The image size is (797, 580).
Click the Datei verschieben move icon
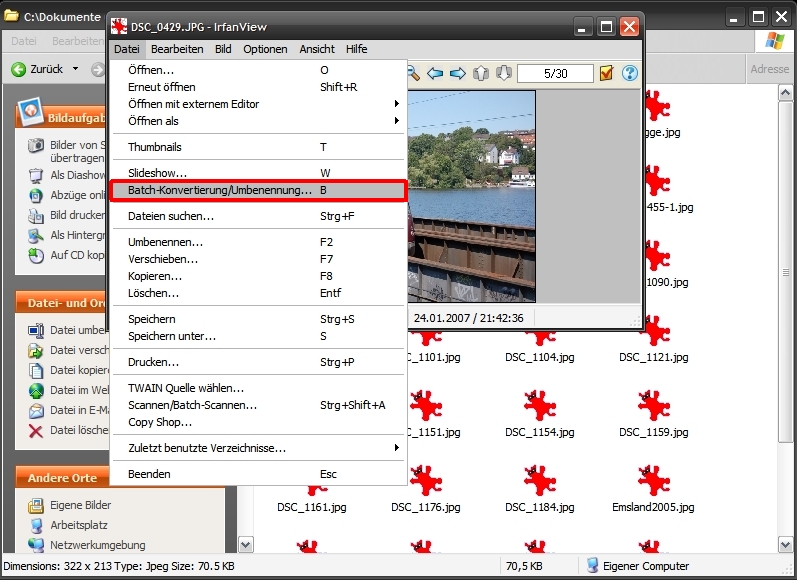coord(36,351)
